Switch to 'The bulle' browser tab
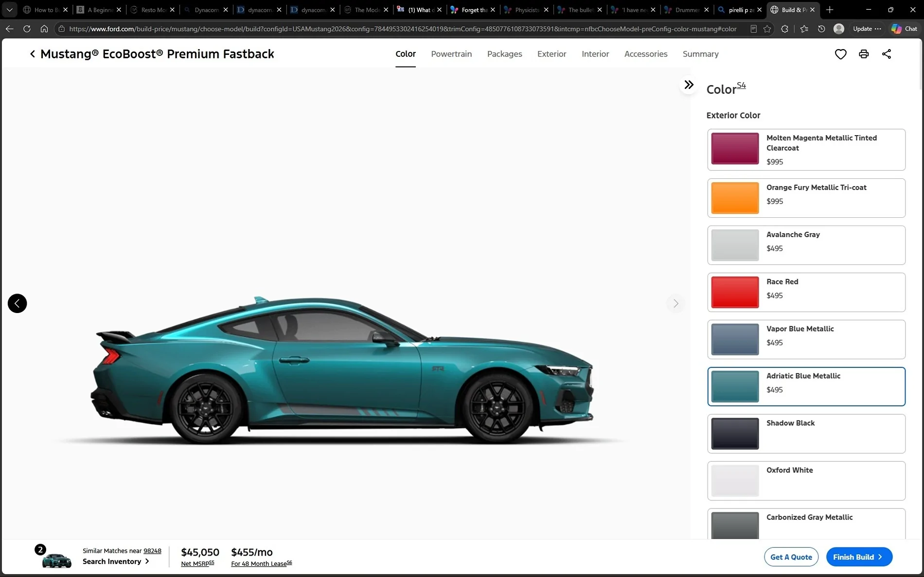924x577 pixels. coord(580,10)
